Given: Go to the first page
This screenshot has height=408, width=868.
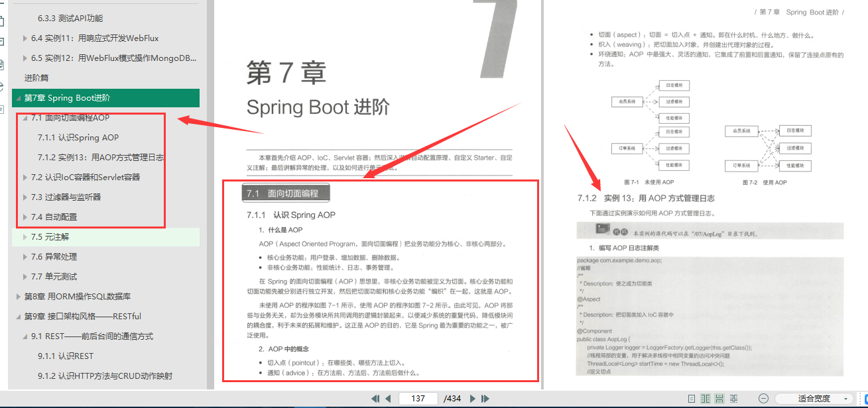Looking at the screenshot, I should click(x=375, y=398).
